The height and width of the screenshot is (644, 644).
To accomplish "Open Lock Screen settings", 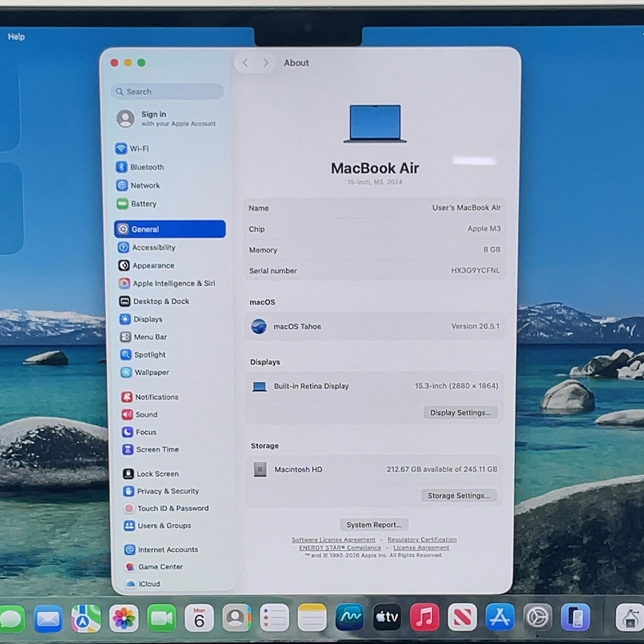I will click(151, 474).
